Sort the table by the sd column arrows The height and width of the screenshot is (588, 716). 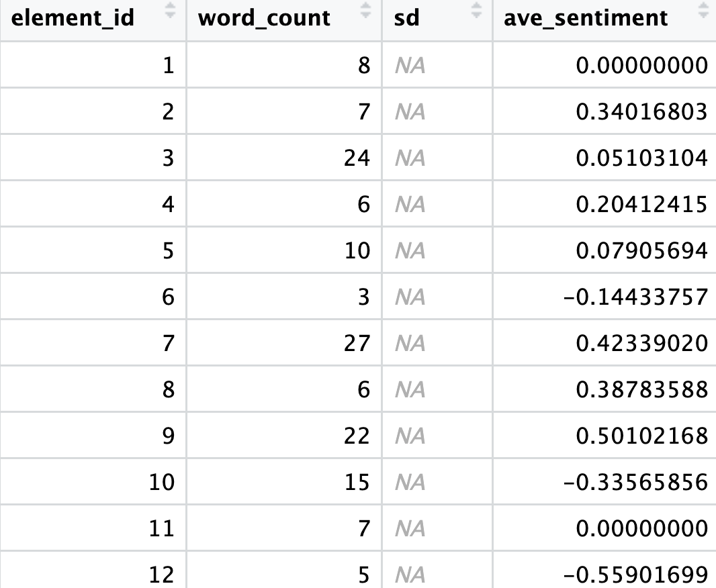tap(477, 11)
